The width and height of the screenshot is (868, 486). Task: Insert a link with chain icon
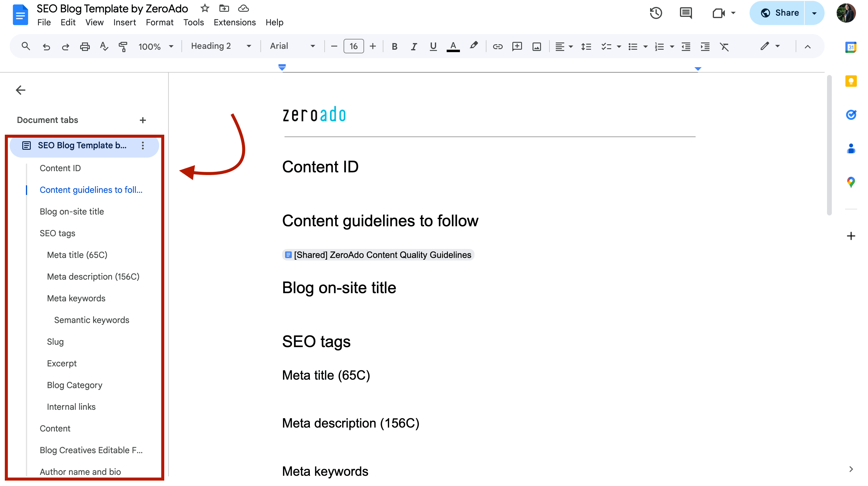click(497, 46)
